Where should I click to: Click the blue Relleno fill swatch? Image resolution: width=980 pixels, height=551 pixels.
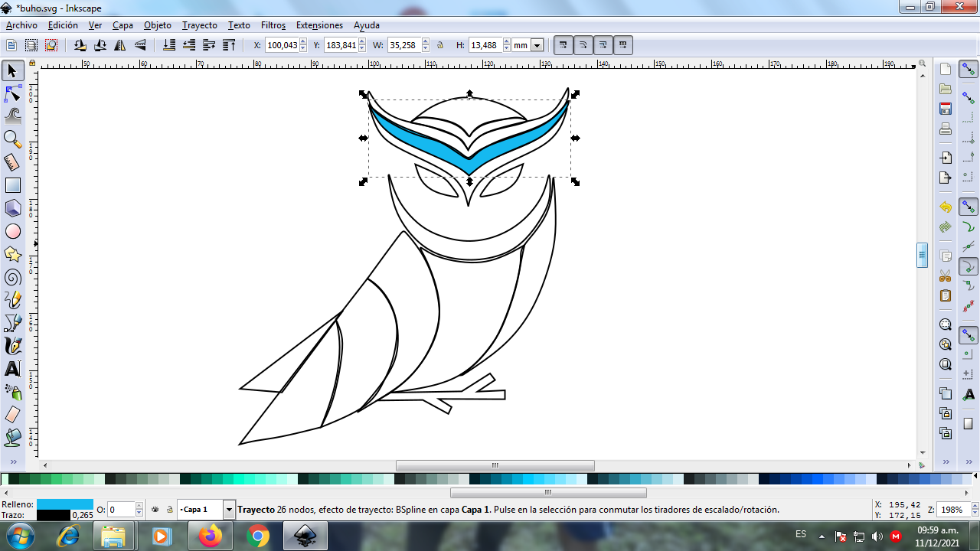pyautogui.click(x=64, y=504)
